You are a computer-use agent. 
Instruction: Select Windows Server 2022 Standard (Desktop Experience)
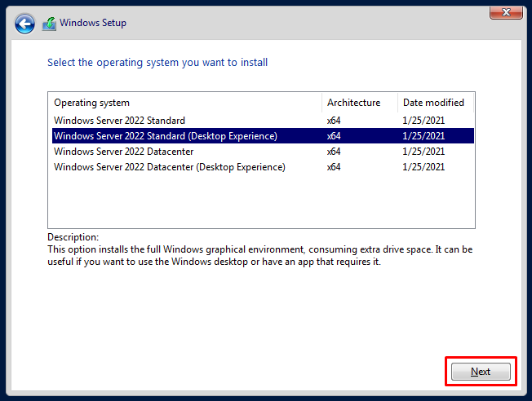[x=263, y=136]
